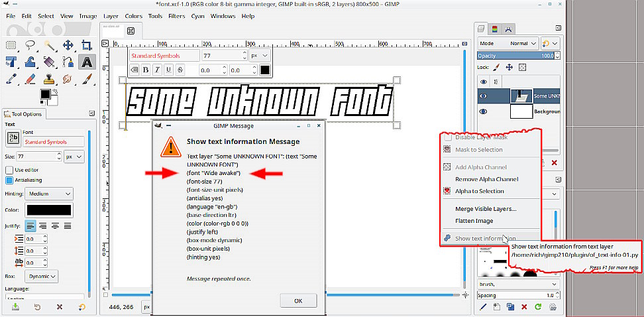Disable the Antialiasing checkbox
The image size is (644, 317).
9,180
